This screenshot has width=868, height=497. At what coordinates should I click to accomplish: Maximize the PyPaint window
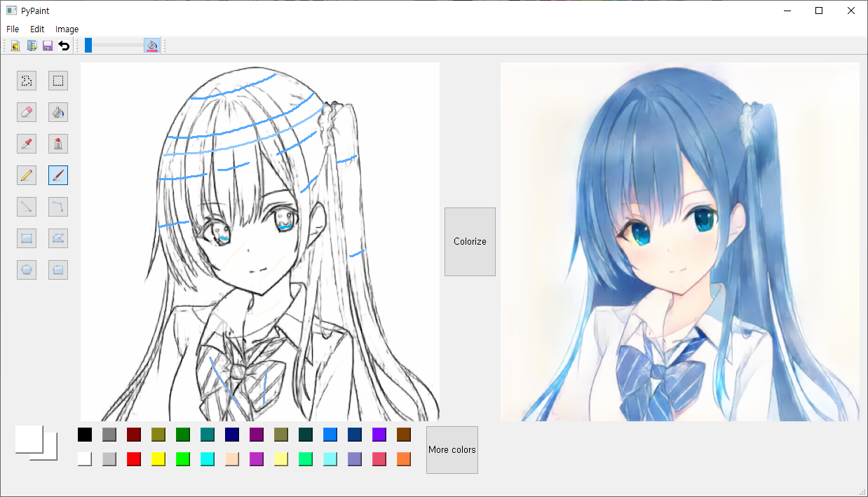(x=819, y=11)
